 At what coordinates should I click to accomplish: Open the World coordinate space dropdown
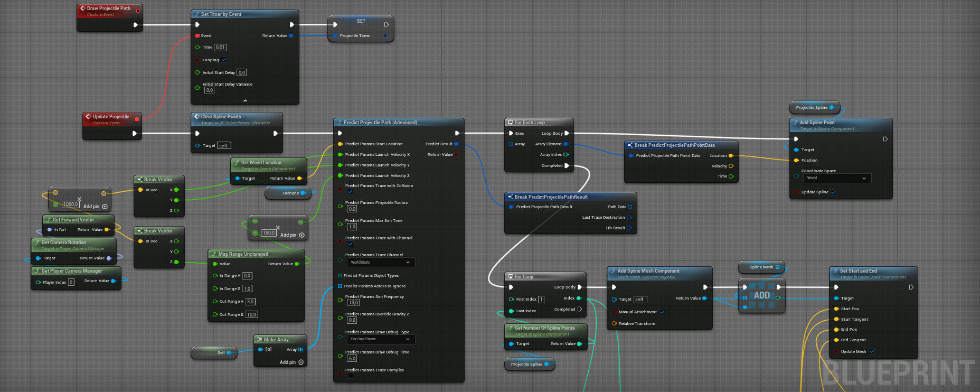tap(836, 178)
